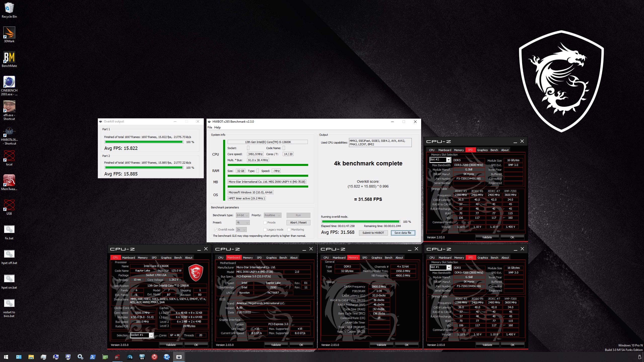The width and height of the screenshot is (644, 362).
Task: Select the fix.bat file icon
Action: pyautogui.click(x=9, y=232)
